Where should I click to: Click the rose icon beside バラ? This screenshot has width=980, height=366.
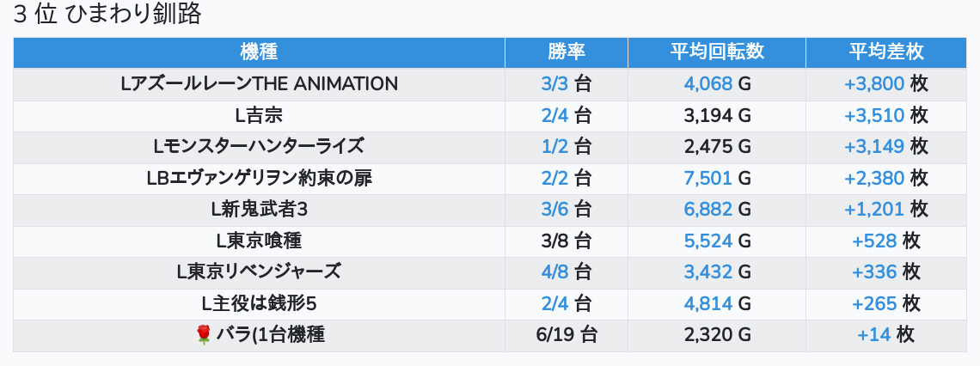(203, 334)
